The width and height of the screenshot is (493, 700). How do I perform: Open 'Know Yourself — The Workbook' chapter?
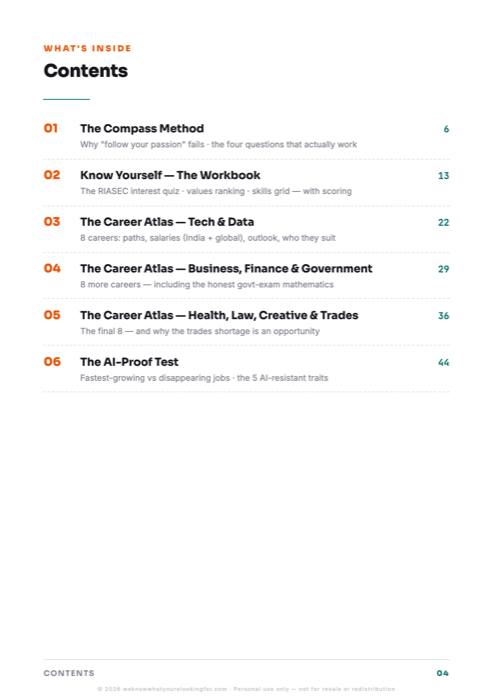coord(170,175)
